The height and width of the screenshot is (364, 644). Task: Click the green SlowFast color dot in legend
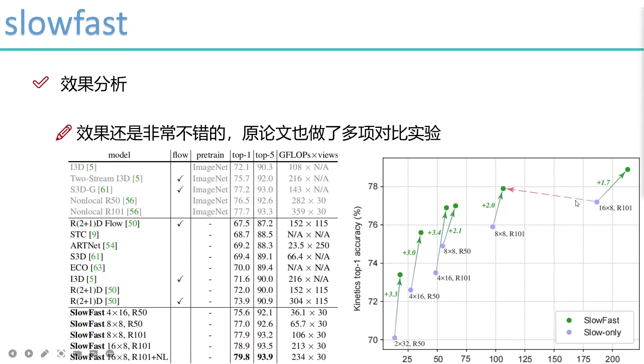(569, 320)
